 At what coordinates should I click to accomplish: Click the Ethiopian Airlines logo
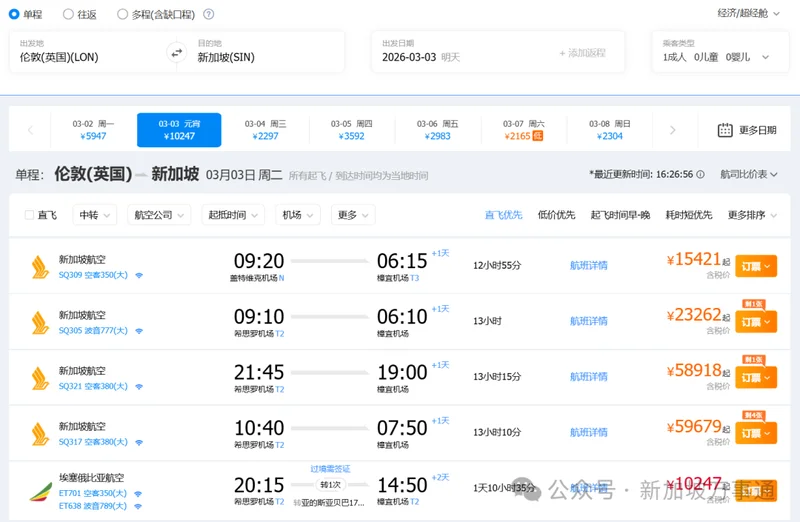[40, 491]
